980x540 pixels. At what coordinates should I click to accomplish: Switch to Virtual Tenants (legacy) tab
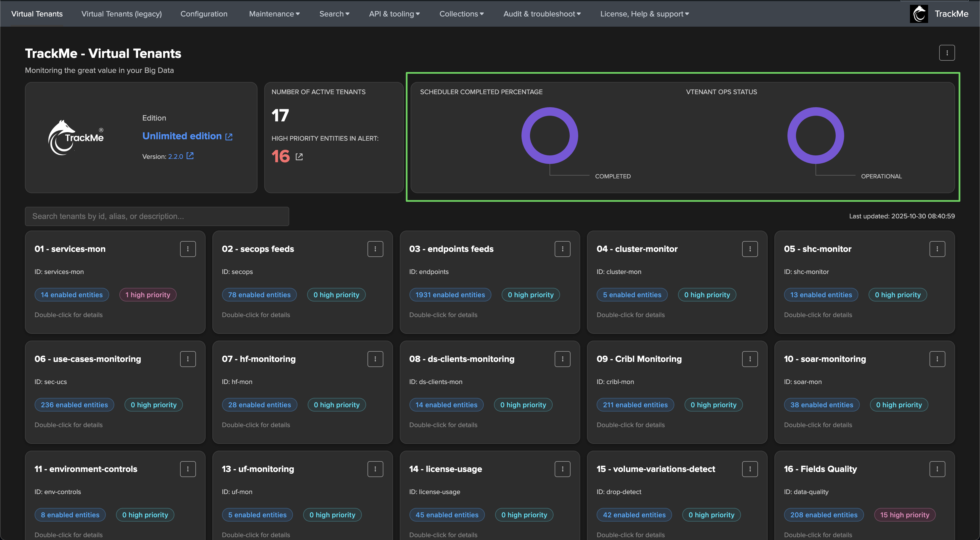coord(121,14)
